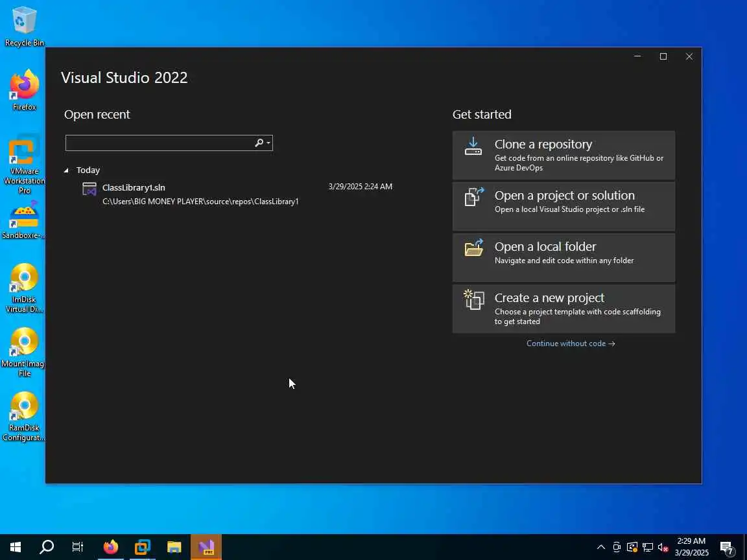Screen dimensions: 747x560
Task: Close the Visual Studio start window
Action: coord(689,56)
